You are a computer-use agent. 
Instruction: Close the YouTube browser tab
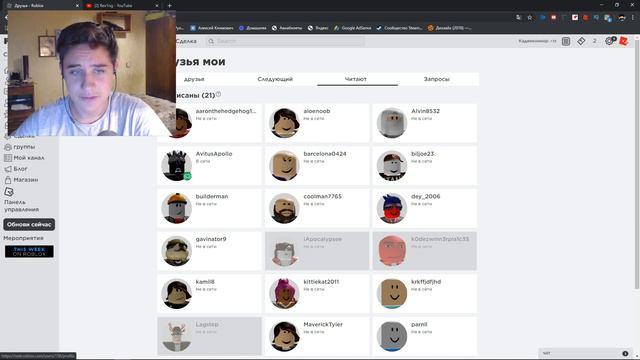pos(157,6)
